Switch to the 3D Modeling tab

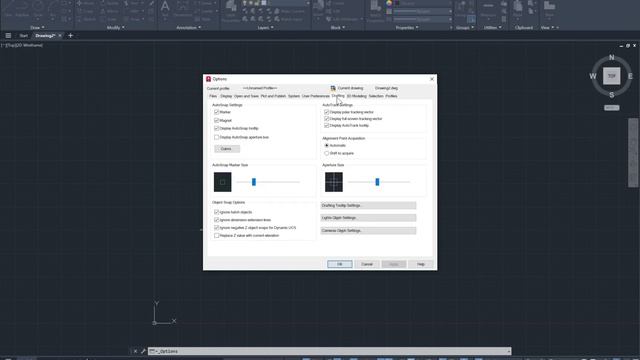coord(356,96)
